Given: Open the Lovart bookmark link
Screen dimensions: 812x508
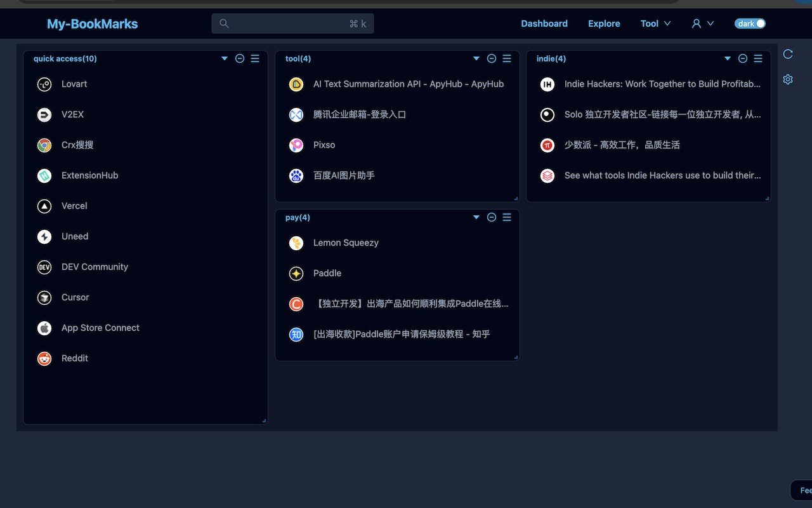Looking at the screenshot, I should [x=74, y=84].
